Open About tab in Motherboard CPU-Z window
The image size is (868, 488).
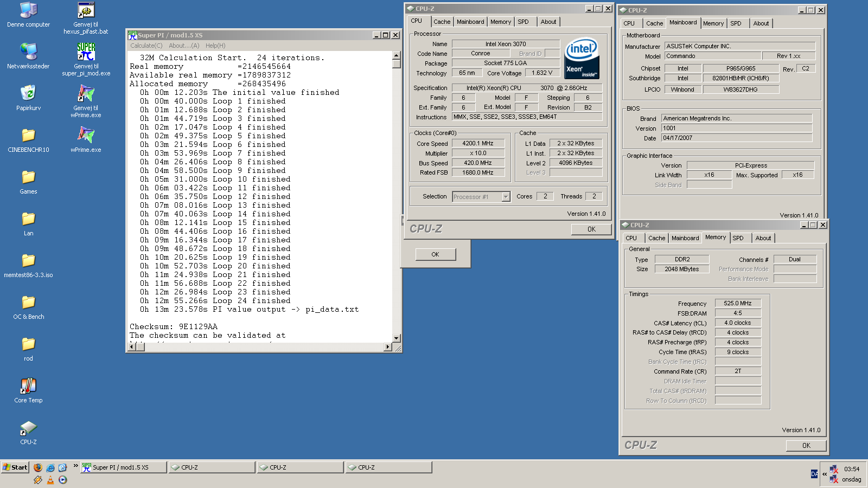click(x=761, y=23)
